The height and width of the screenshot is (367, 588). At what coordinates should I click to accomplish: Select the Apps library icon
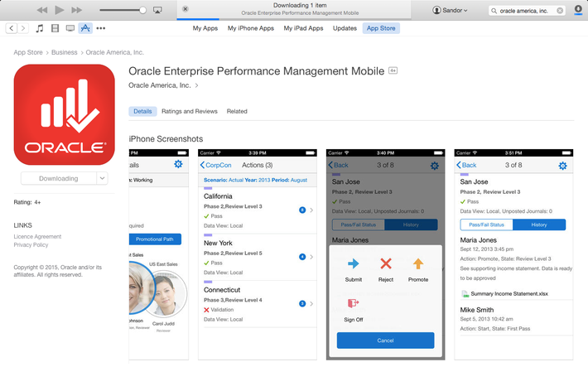click(x=85, y=28)
